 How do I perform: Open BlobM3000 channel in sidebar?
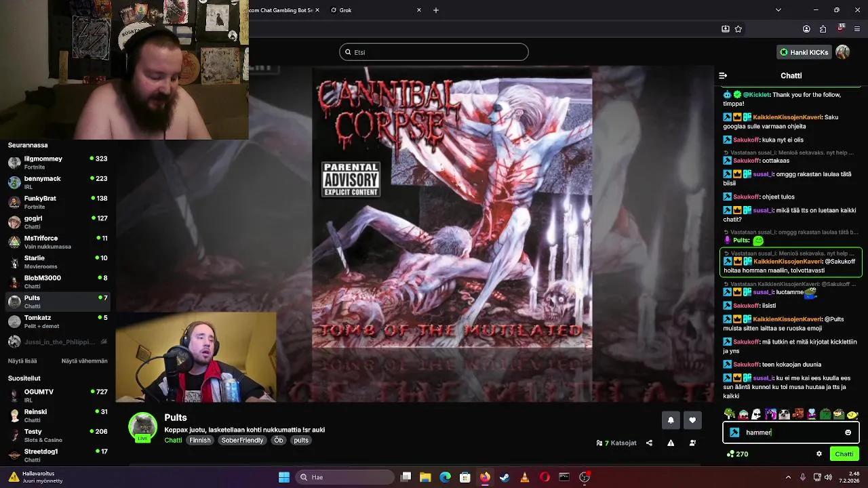[58, 282]
